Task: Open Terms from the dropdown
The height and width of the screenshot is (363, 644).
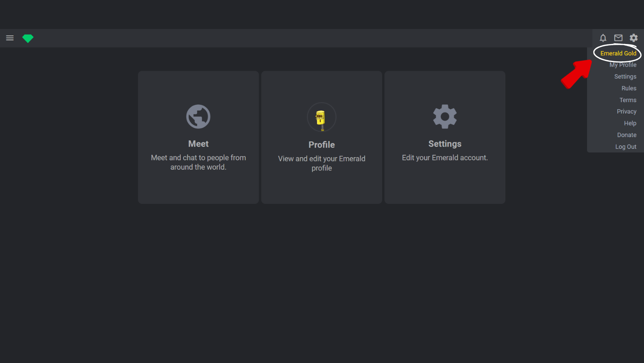Action: pos(628,100)
